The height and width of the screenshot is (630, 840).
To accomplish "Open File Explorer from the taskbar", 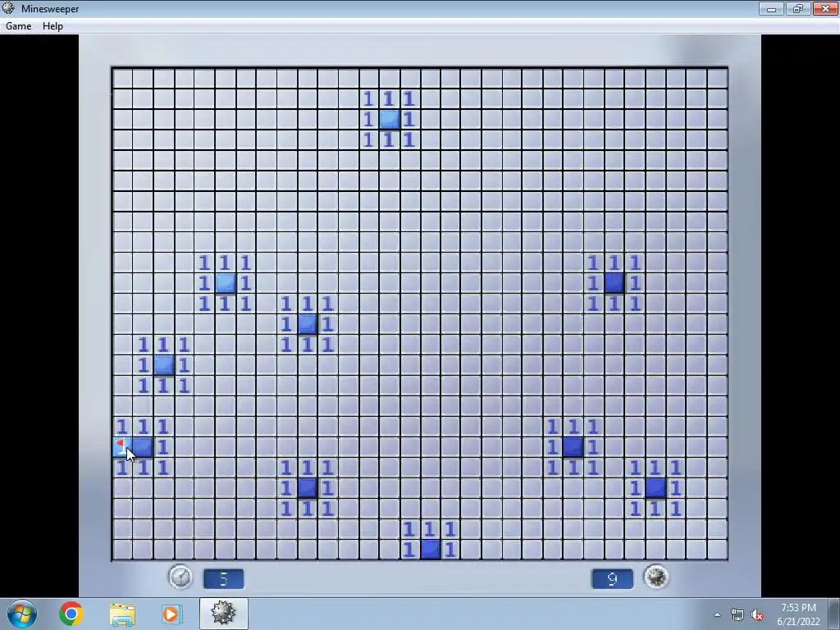I will click(122, 614).
